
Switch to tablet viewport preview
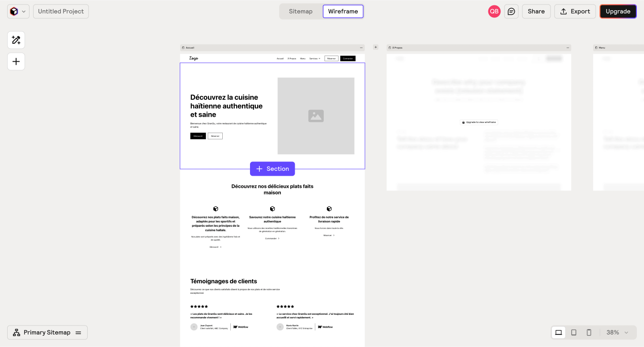(574, 332)
